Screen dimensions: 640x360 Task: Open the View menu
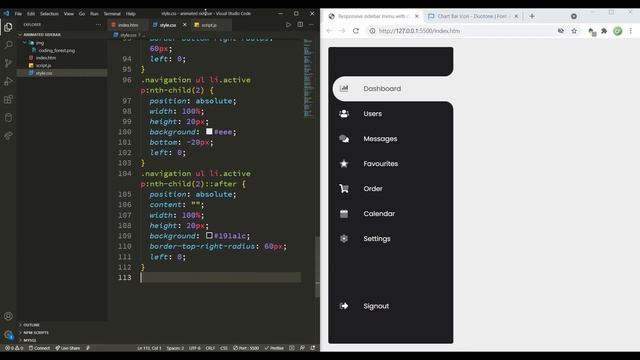pyautogui.click(x=69, y=13)
